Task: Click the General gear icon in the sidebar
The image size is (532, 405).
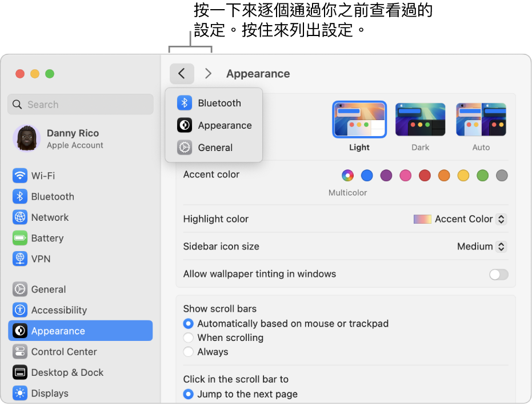Action: [x=20, y=289]
